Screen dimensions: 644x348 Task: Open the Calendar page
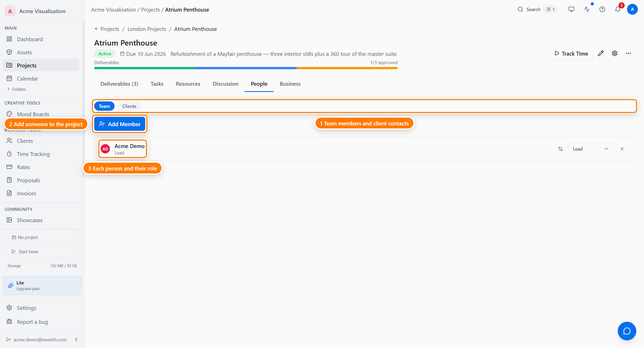pos(41,79)
